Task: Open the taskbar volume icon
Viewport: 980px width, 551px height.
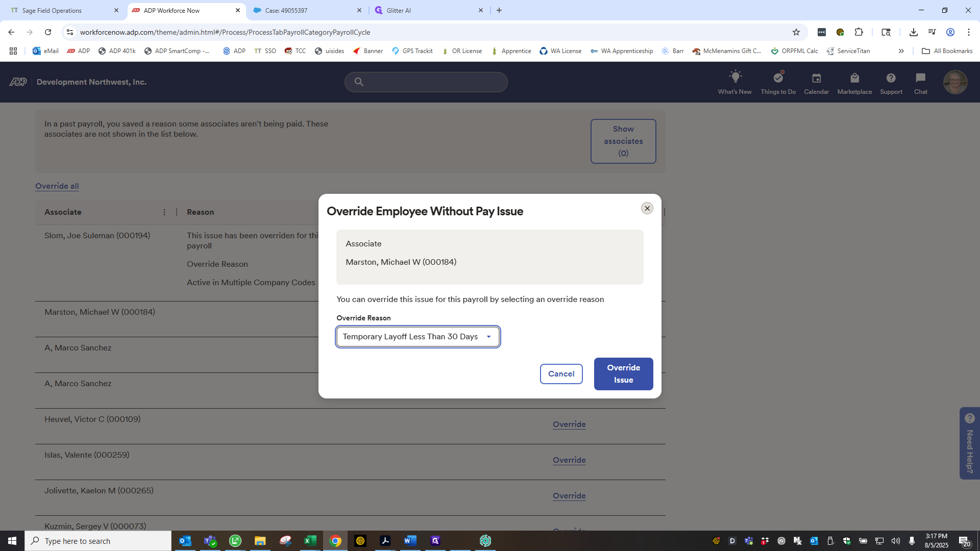Action: [x=896, y=541]
